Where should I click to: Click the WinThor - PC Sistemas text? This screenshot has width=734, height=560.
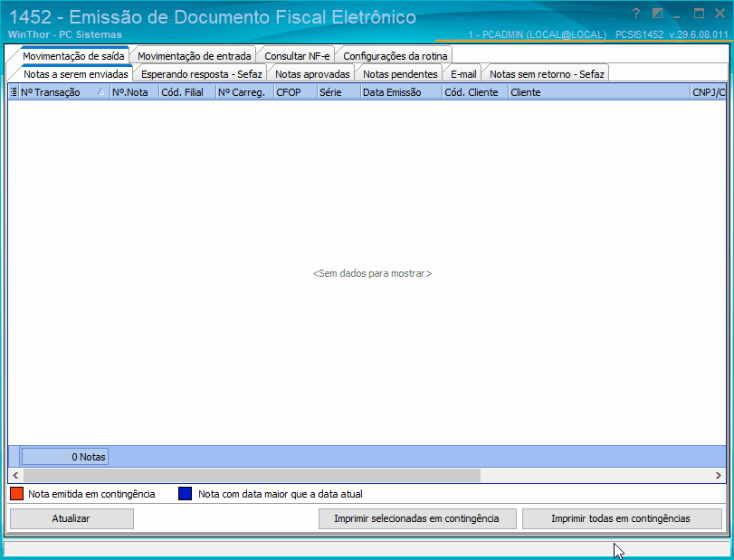[x=65, y=34]
